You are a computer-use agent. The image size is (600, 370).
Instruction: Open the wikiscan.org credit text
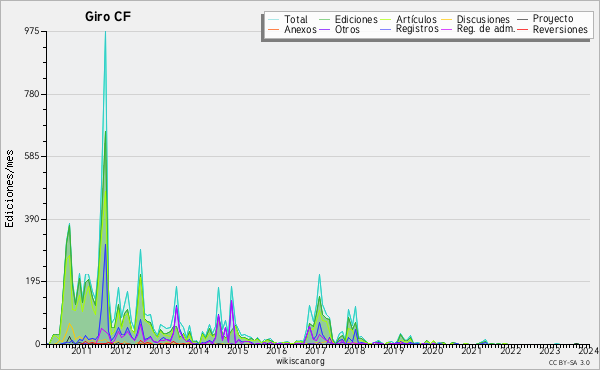[x=300, y=361]
